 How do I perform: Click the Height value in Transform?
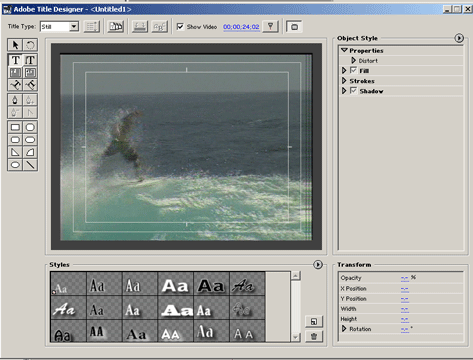pyautogui.click(x=405, y=319)
